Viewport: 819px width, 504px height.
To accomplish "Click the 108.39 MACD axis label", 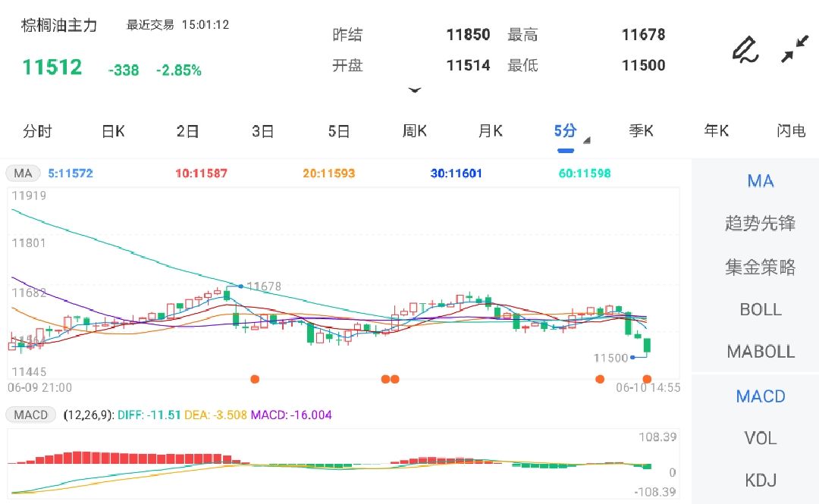I will pyautogui.click(x=657, y=437).
